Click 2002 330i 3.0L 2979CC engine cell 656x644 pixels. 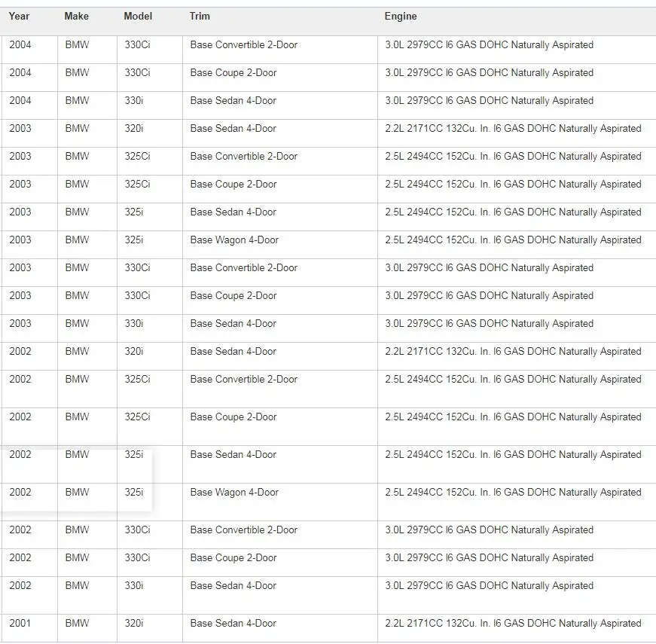[x=517, y=596]
